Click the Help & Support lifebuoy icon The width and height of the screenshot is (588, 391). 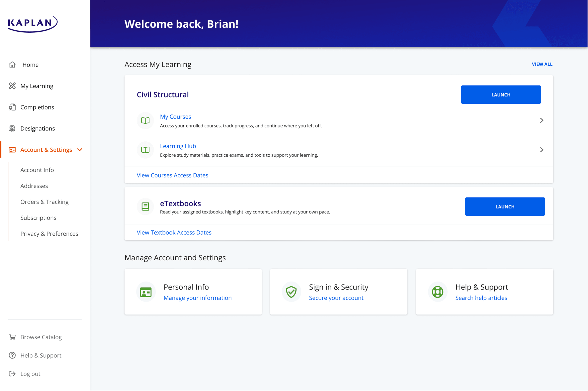click(437, 292)
